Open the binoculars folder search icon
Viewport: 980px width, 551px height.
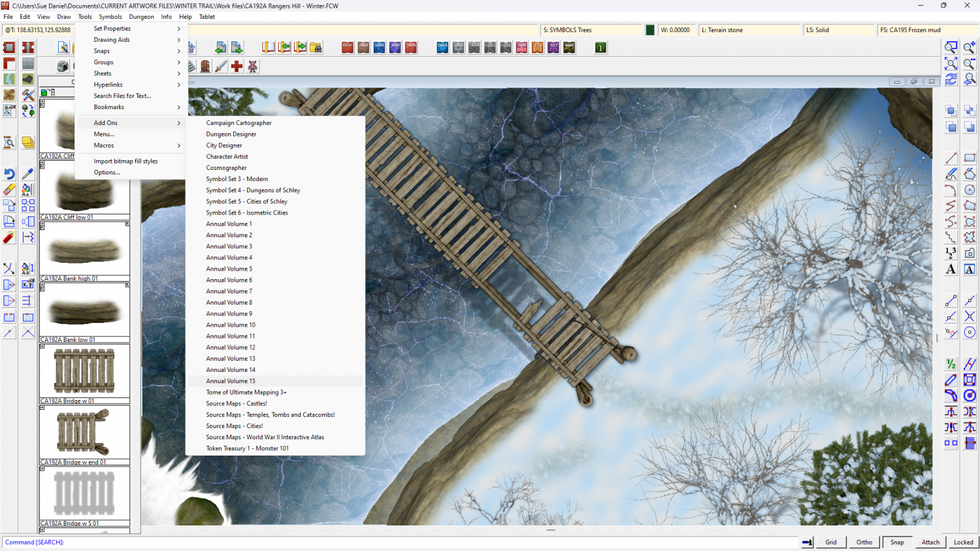coord(316,48)
